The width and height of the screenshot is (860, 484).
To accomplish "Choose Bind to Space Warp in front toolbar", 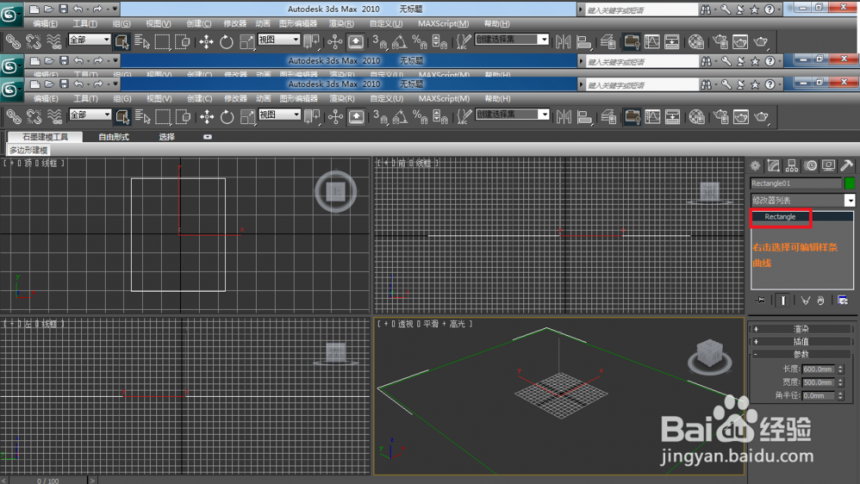I will click(54, 117).
